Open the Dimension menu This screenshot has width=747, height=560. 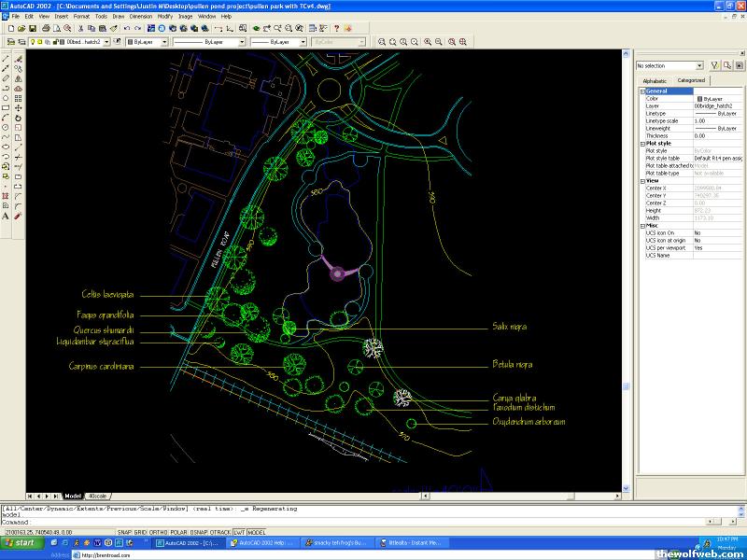pos(140,16)
